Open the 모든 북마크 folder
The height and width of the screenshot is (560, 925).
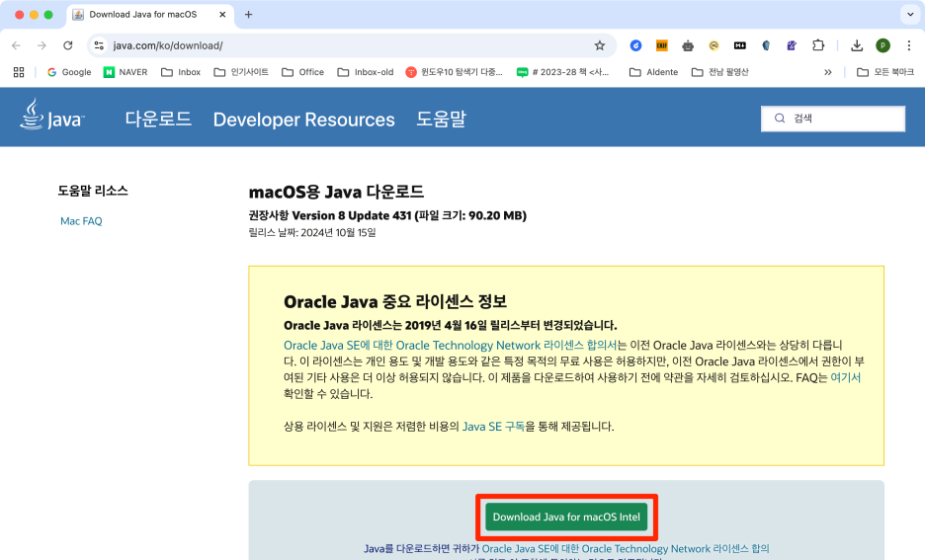(885, 72)
